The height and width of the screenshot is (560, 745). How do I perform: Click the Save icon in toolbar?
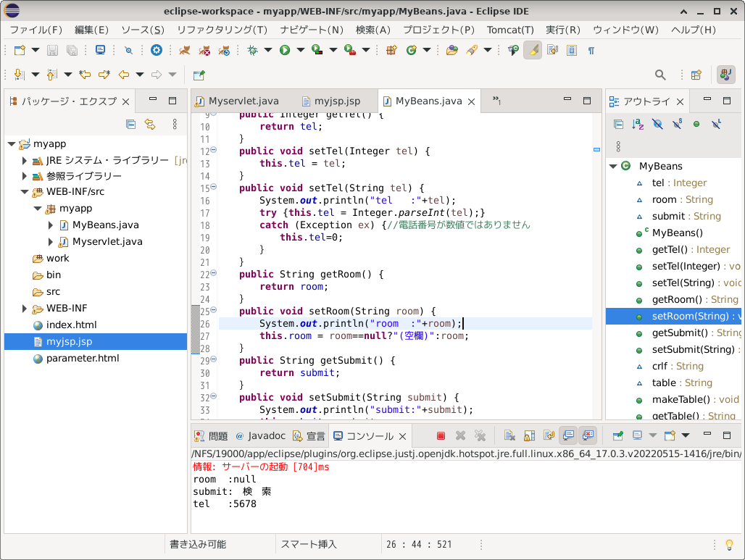52,50
